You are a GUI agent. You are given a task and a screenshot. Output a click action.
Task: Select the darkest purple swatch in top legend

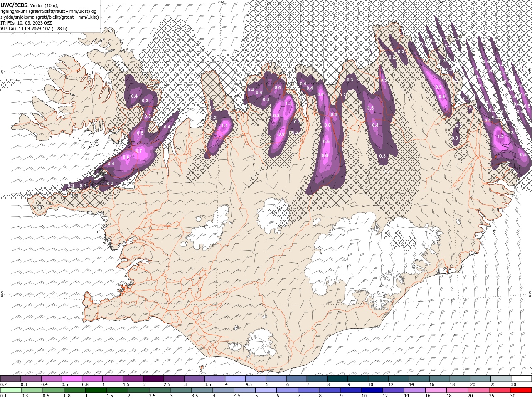pyautogui.click(x=153, y=379)
